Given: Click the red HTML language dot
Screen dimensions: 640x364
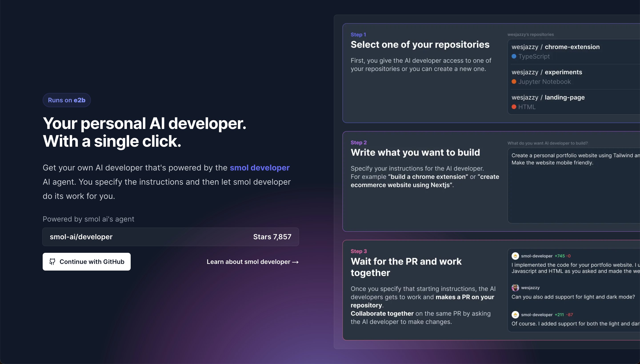Looking at the screenshot, I should tap(514, 107).
